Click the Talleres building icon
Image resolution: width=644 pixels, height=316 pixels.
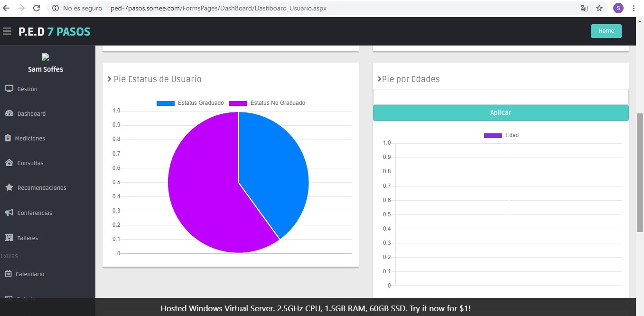point(9,238)
